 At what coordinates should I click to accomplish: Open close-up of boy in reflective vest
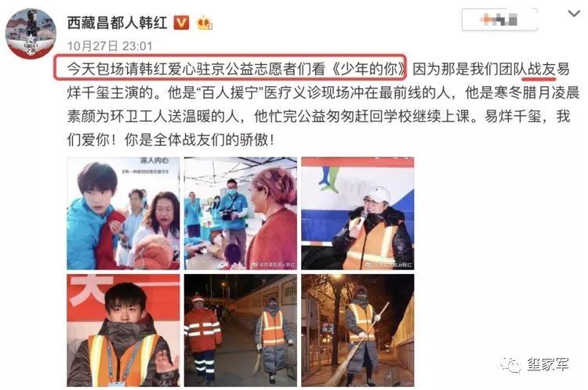tap(123, 330)
